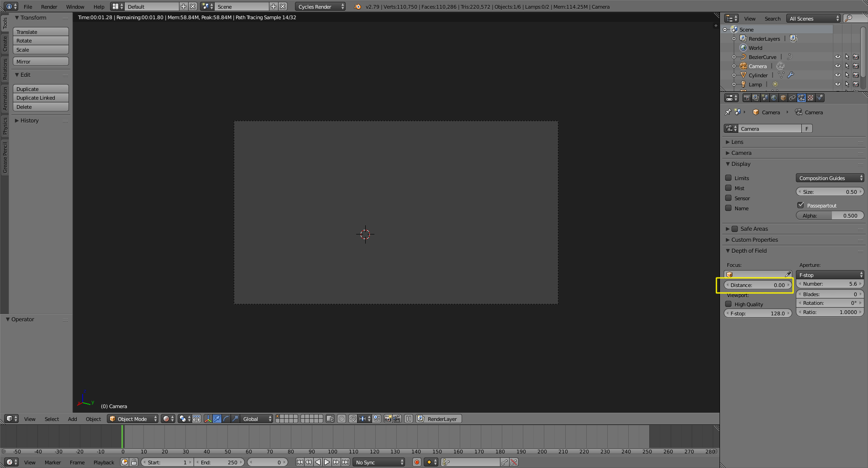Enable the High Quality viewport checkbox

(x=728, y=304)
